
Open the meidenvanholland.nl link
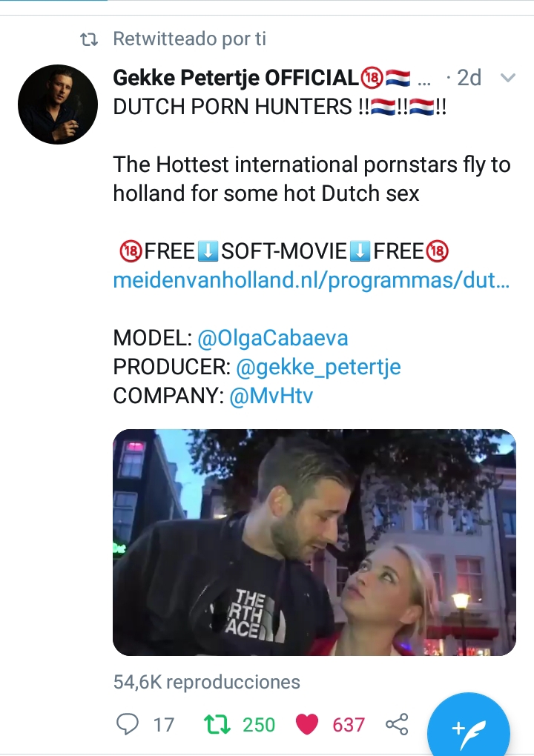(311, 281)
